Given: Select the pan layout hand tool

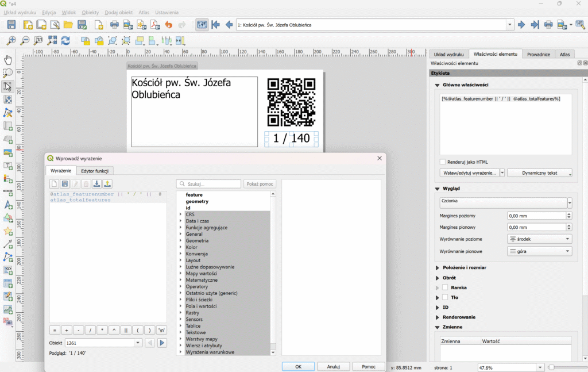Looking at the screenshot, I should click(x=8, y=60).
